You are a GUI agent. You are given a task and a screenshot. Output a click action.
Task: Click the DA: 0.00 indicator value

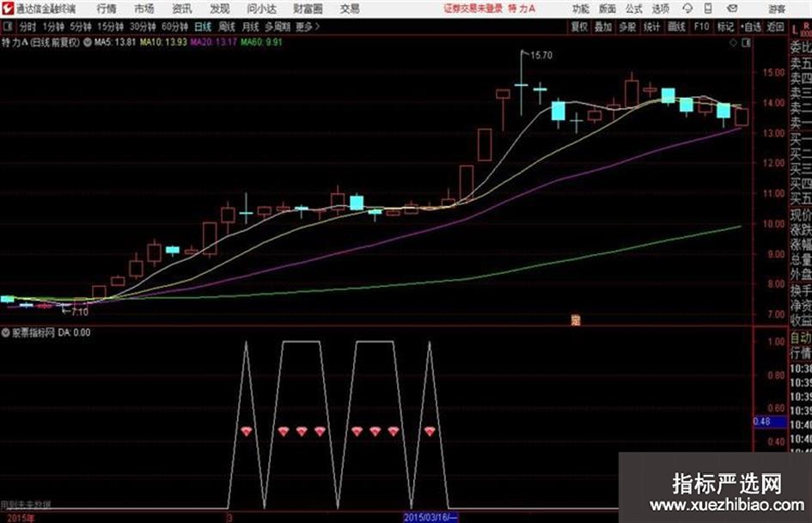point(74,332)
